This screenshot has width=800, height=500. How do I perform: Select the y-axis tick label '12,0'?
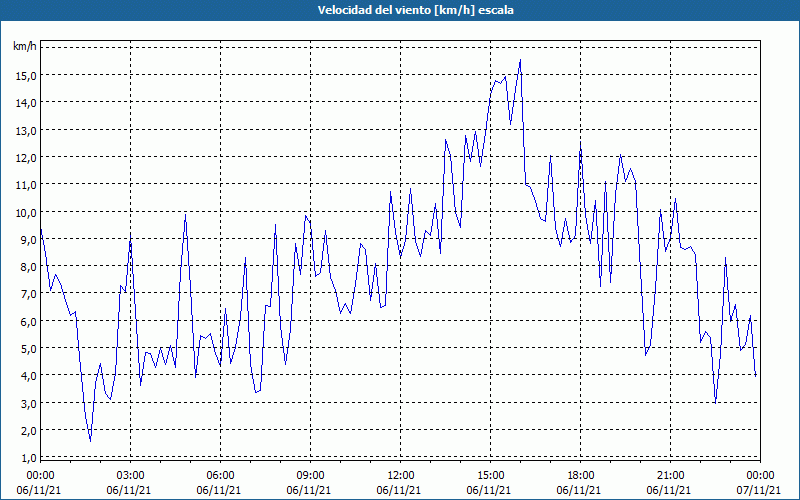[x=26, y=157]
